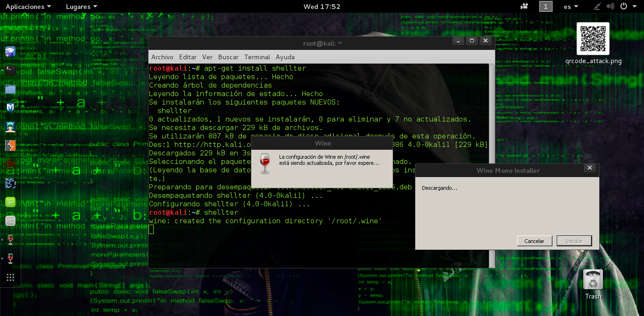644x316 pixels.
Task: Click 'apt-get install shellter' command text
Action: point(255,68)
